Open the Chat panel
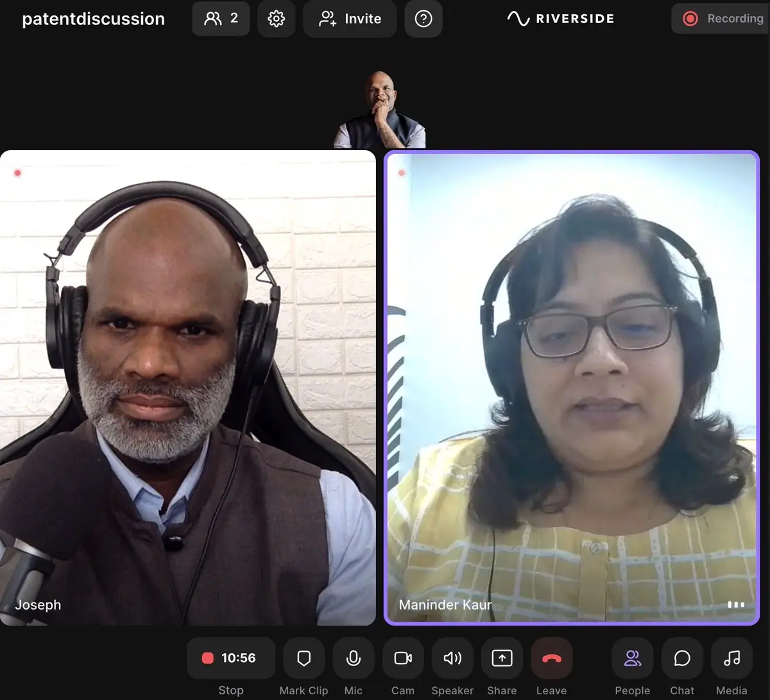 pos(682,658)
